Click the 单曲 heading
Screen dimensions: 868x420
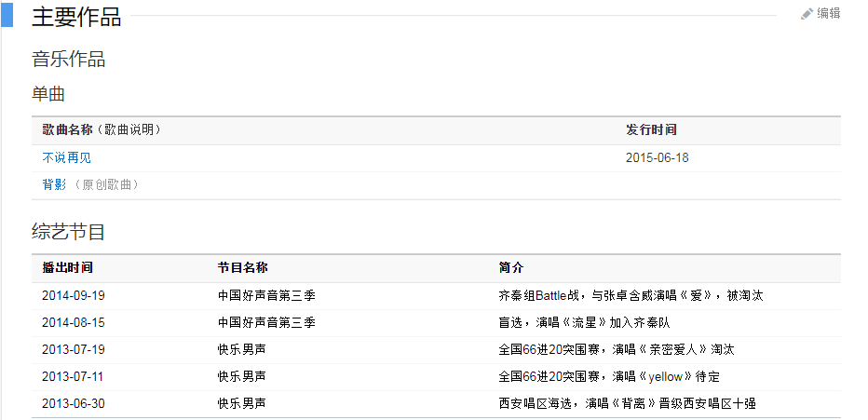(x=48, y=94)
